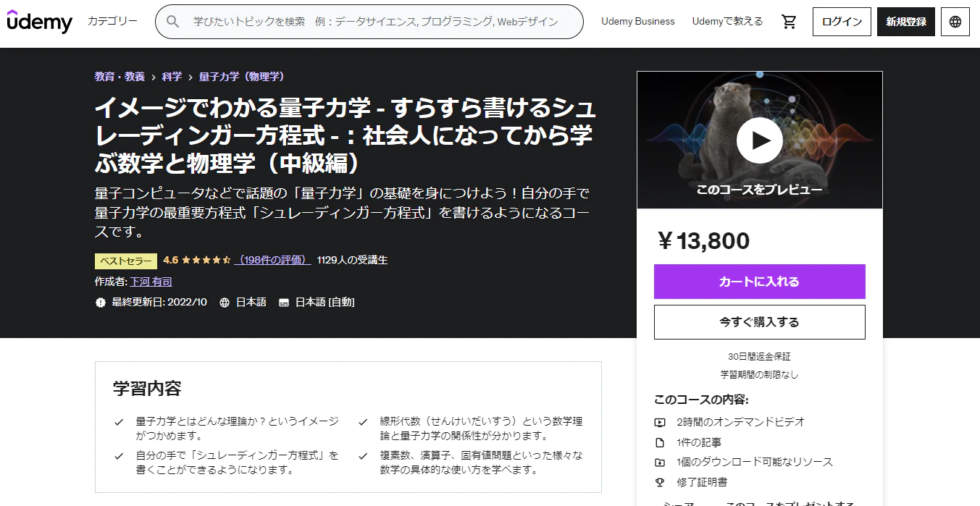The width and height of the screenshot is (980, 506).
Task: Focus the course search field
Action: [369, 22]
